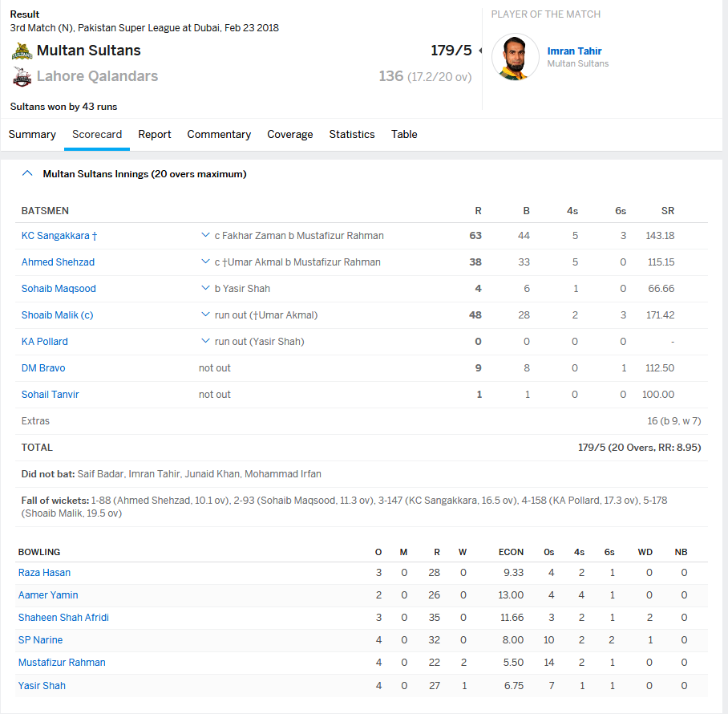Switch to the Summary tab

click(32, 135)
